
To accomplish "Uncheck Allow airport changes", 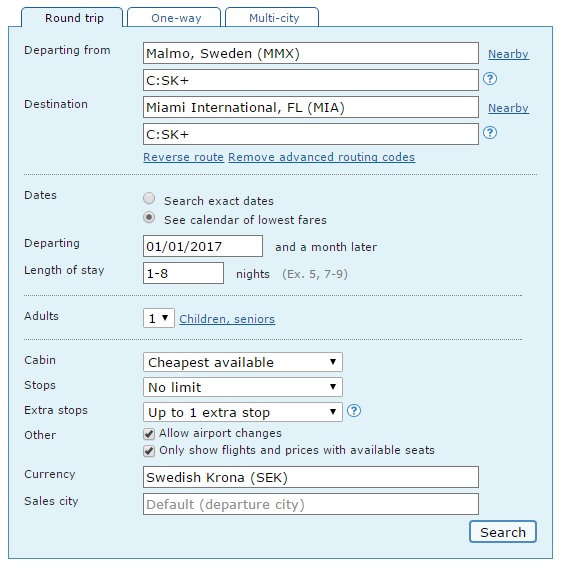I will [x=149, y=434].
